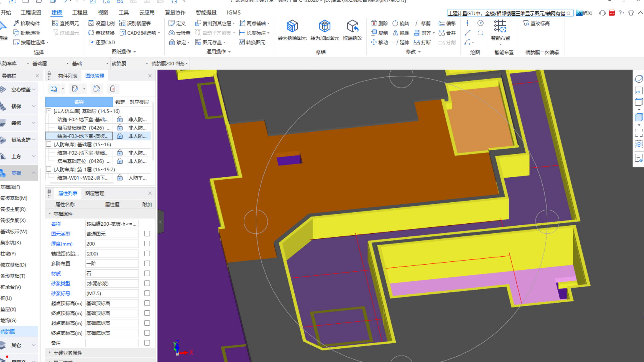Select the 拾取构件 picker tool
Viewport: 644px width, 362px height.
[x=27, y=23]
